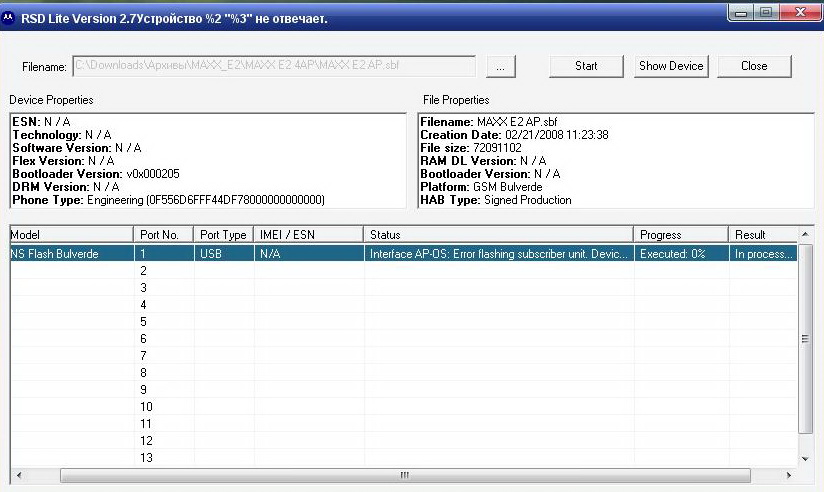This screenshot has height=492, width=824.
Task: Close the RSD Lite window with X
Action: coord(800,12)
